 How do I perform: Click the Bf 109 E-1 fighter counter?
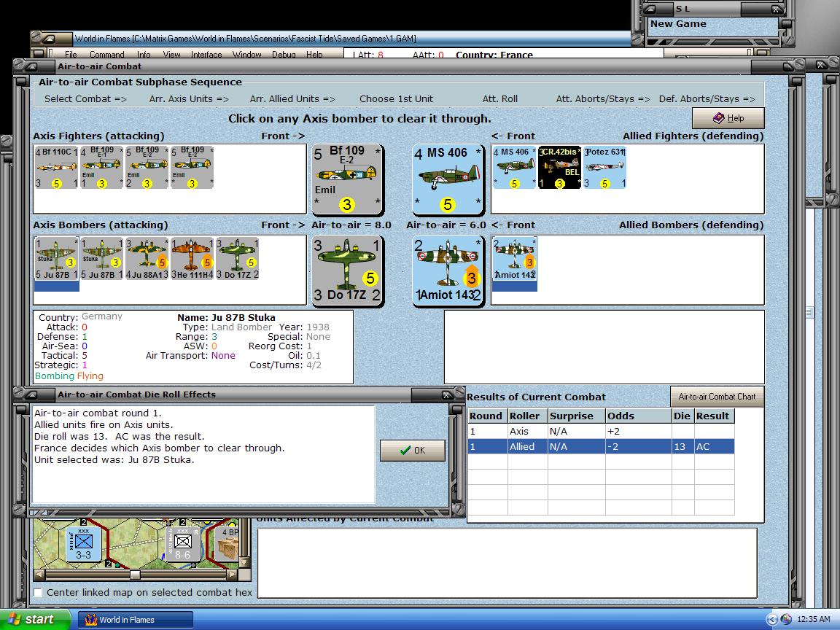click(x=102, y=167)
